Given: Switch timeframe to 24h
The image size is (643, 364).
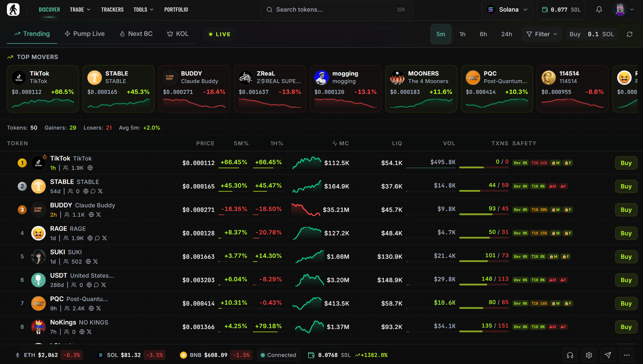Looking at the screenshot, I should [506, 34].
